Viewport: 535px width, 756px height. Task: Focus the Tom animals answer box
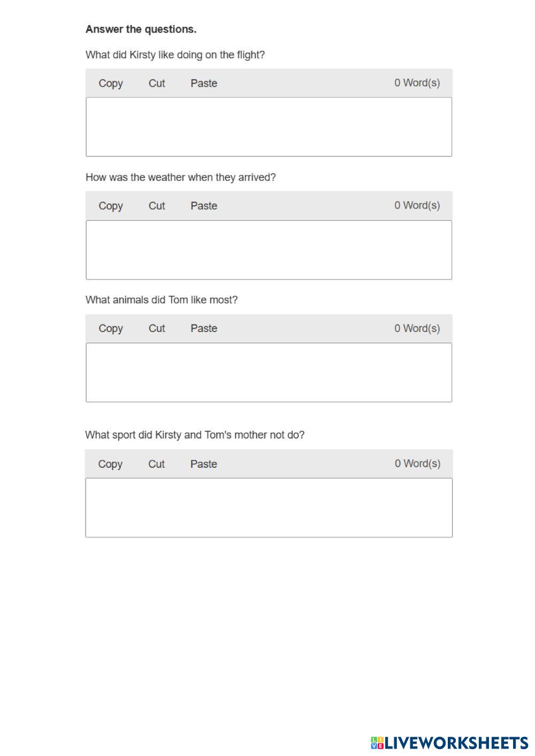pyautogui.click(x=269, y=372)
